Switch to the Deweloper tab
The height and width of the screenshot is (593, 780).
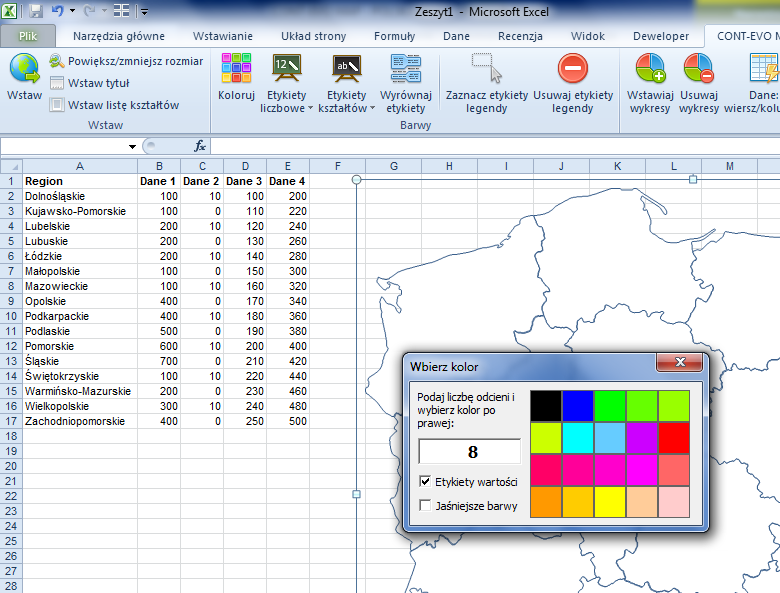coord(661,36)
